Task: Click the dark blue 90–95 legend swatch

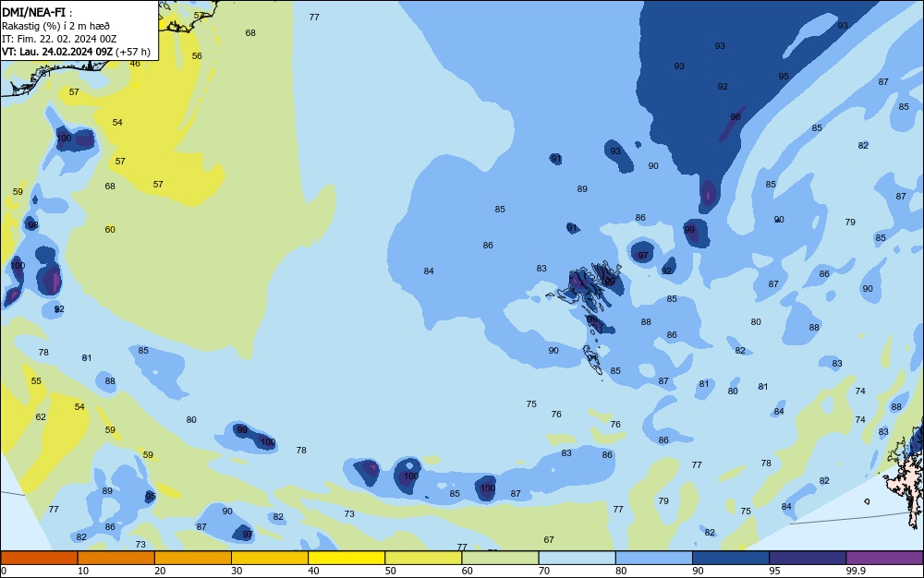Action: tap(731, 558)
